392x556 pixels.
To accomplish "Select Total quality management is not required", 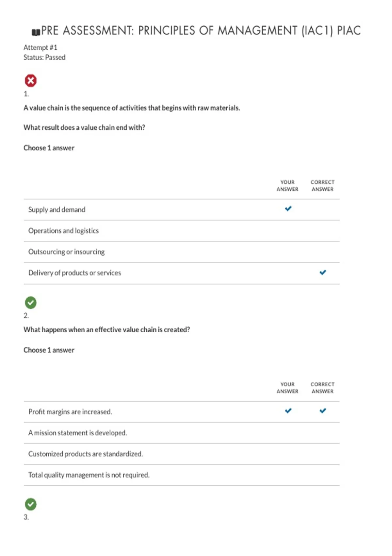I will pos(182,475).
